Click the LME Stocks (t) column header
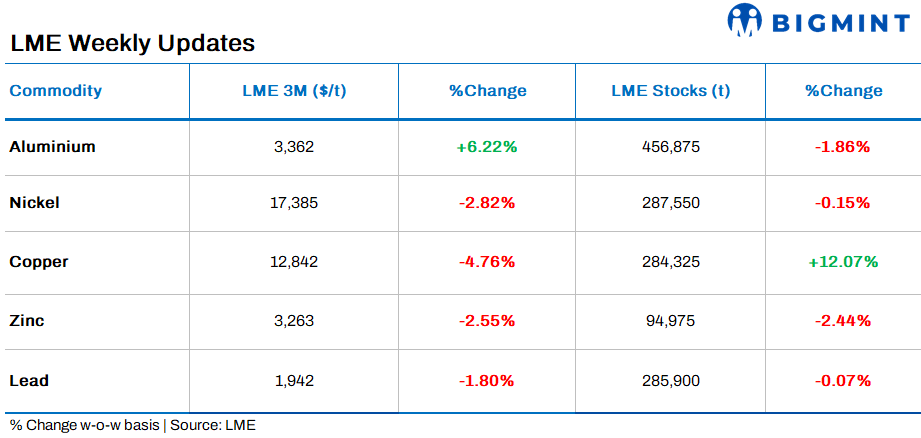The width and height of the screenshot is (921, 438). pyautogui.click(x=670, y=91)
